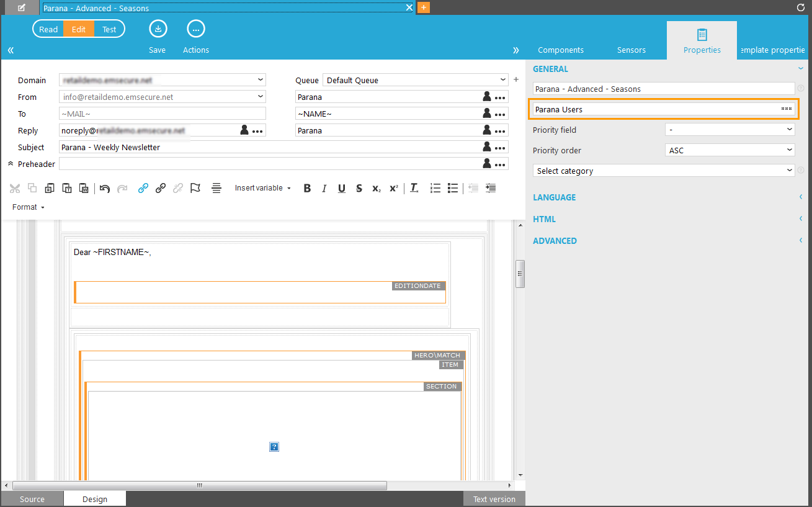Image resolution: width=812 pixels, height=507 pixels.
Task: Expand the LANGUAGE section
Action: click(555, 197)
